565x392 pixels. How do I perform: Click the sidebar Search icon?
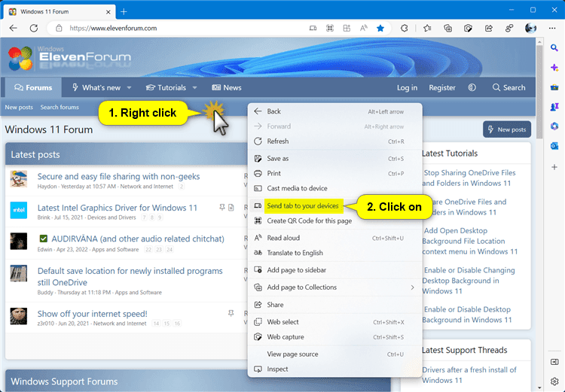tap(554, 47)
